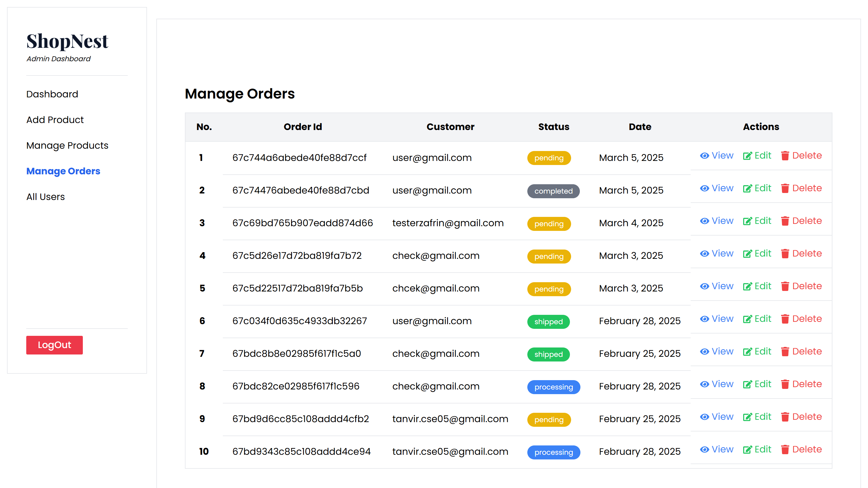Image resolution: width=868 pixels, height=488 pixels.
Task: Go to Add Product in the sidebar
Action: (x=55, y=120)
